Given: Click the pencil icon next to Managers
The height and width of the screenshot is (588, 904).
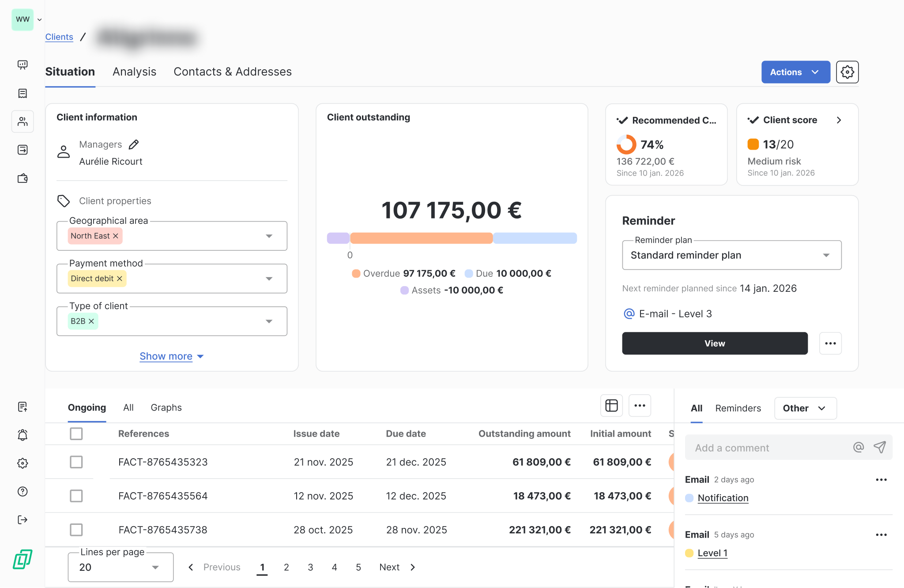Looking at the screenshot, I should coord(134,144).
